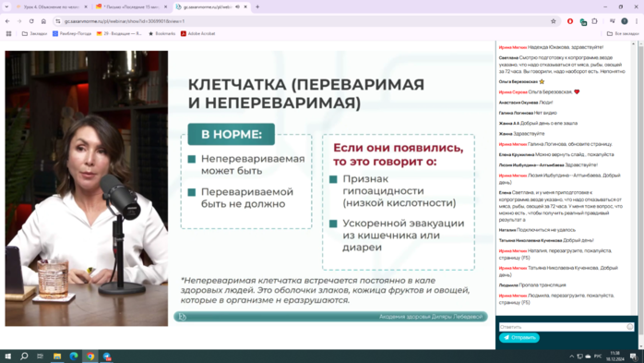Close the active webinar tab
The width and height of the screenshot is (644, 363).
245,7
